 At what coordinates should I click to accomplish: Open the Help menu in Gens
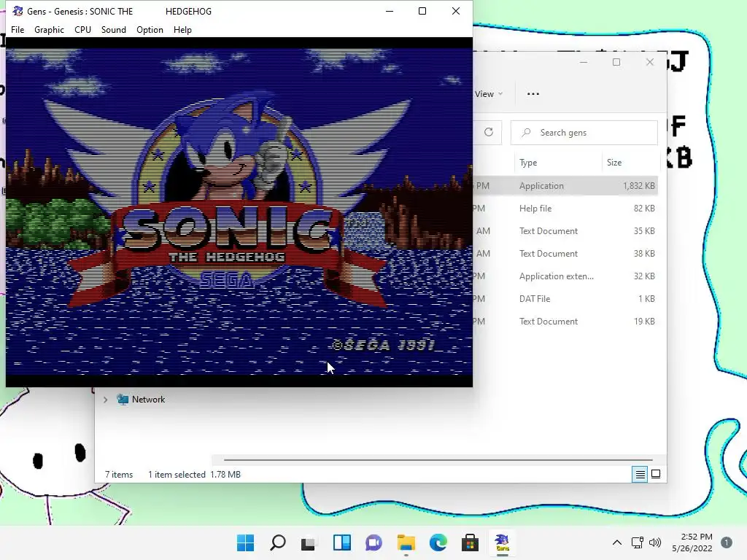click(x=182, y=29)
